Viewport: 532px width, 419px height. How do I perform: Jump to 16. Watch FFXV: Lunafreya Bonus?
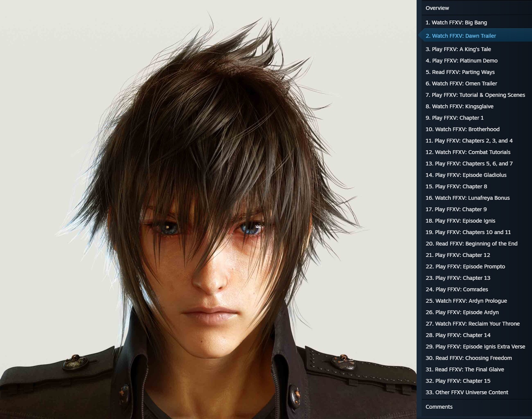point(467,198)
